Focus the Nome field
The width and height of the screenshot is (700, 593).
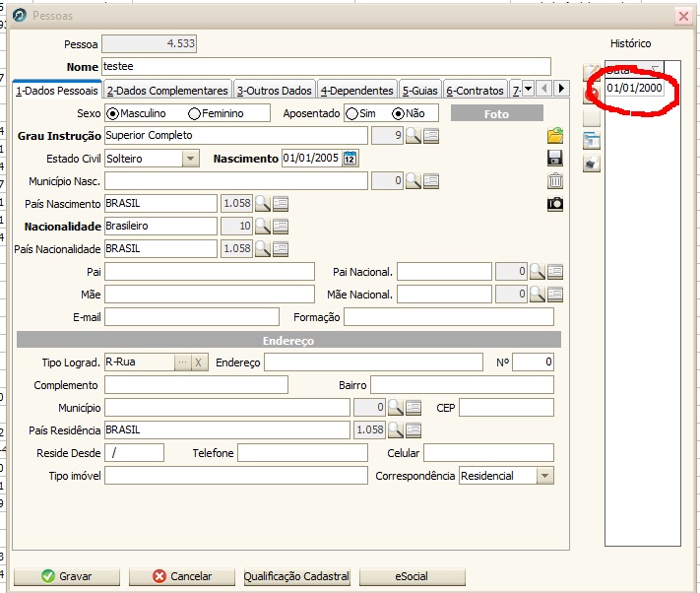pyautogui.click(x=326, y=67)
